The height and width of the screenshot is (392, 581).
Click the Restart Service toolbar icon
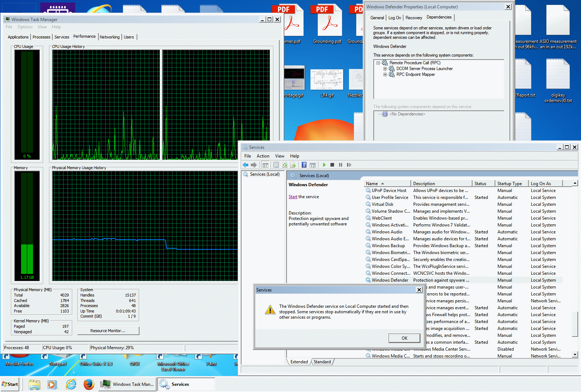(349, 165)
